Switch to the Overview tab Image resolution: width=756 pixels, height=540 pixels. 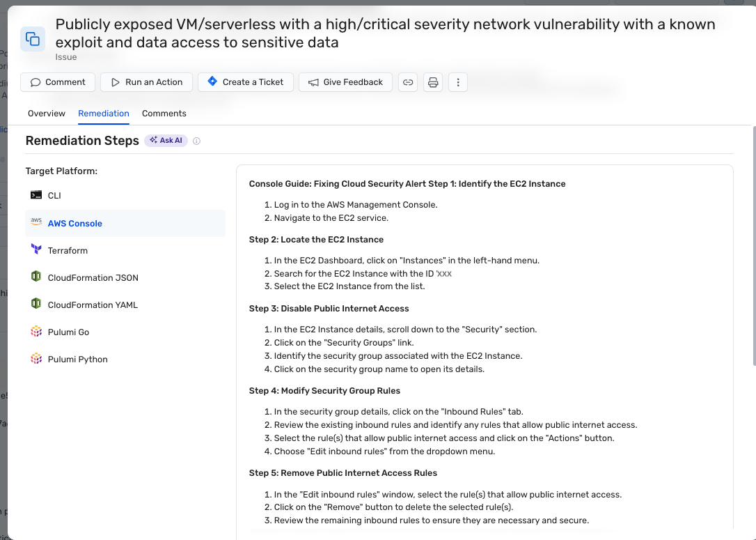46,114
